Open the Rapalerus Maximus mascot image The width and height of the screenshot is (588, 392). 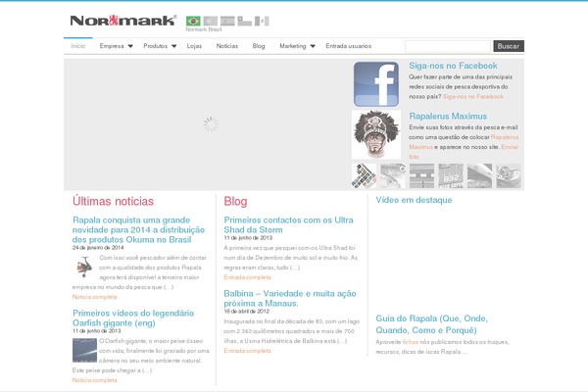[376, 134]
